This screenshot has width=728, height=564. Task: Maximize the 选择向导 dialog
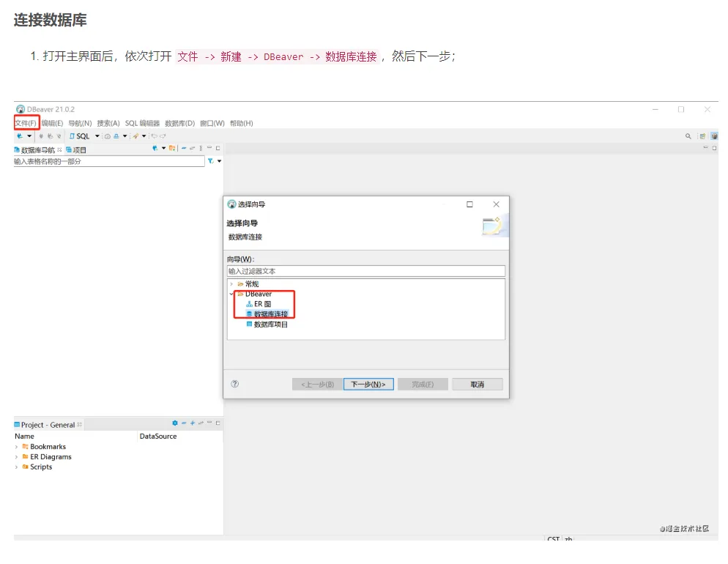point(469,204)
